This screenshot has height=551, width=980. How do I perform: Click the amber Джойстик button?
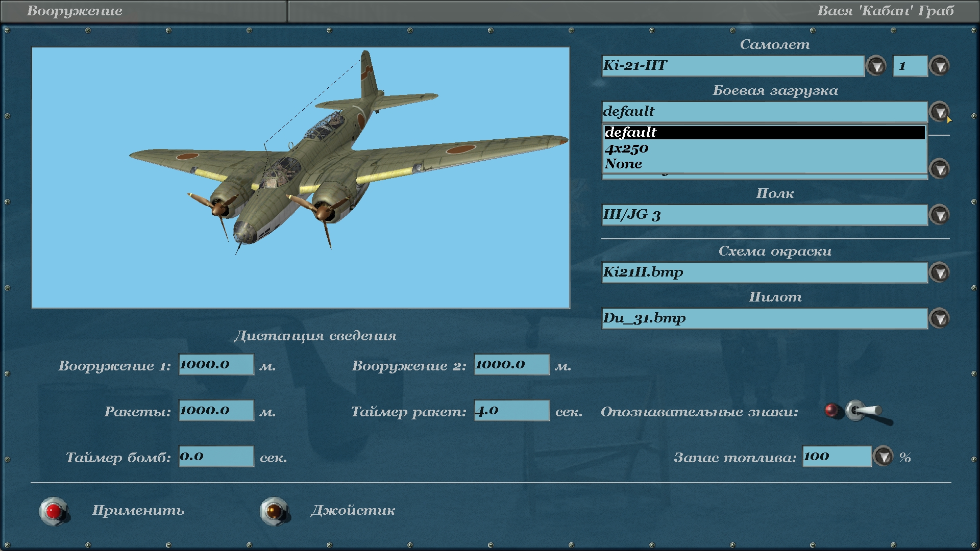pos(274,511)
